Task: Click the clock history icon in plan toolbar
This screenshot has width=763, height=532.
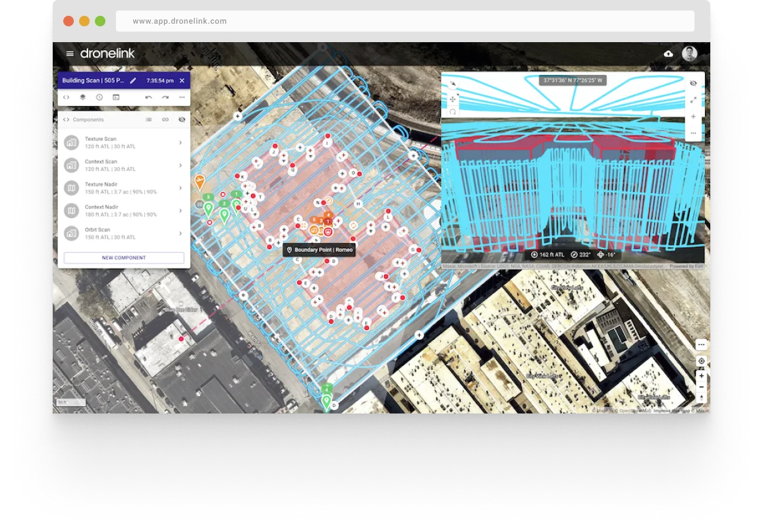Action: pos(99,97)
